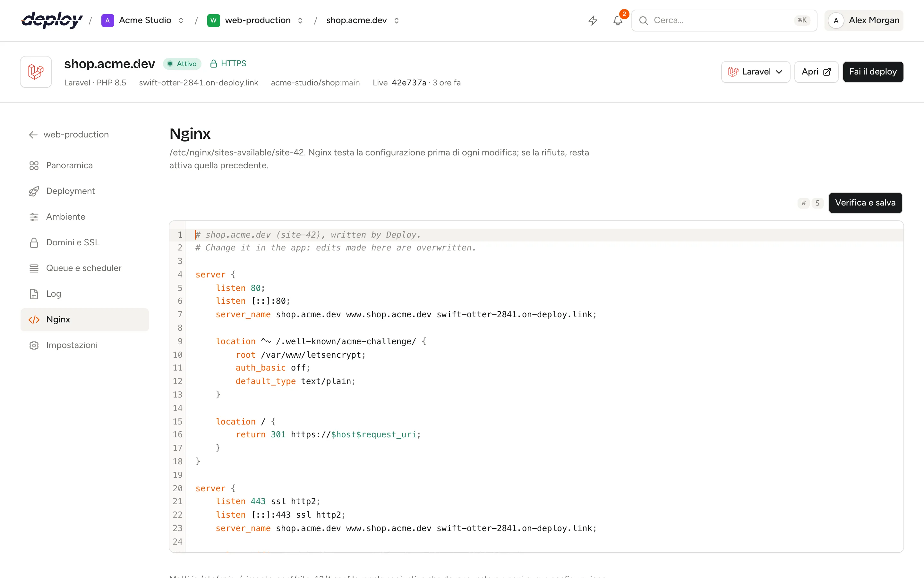
Task: Click the 'auth_basic off;' line
Action: (x=273, y=368)
